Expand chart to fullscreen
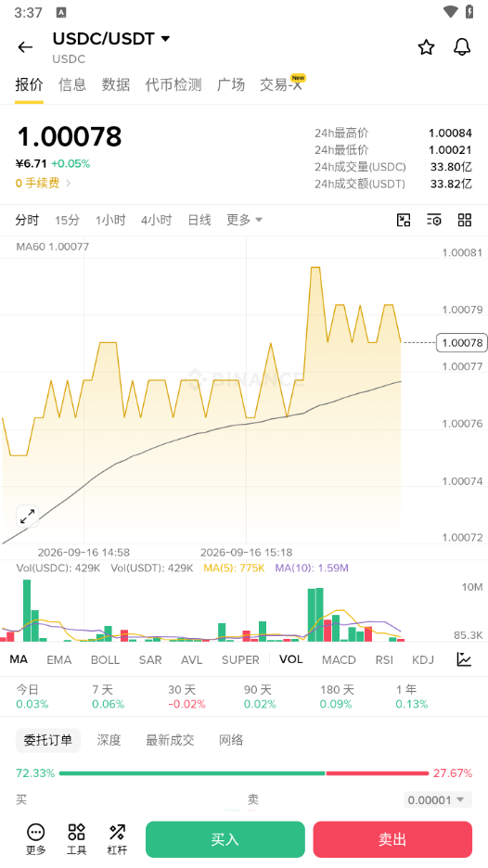Image resolution: width=488 pixels, height=868 pixels. pyautogui.click(x=27, y=517)
